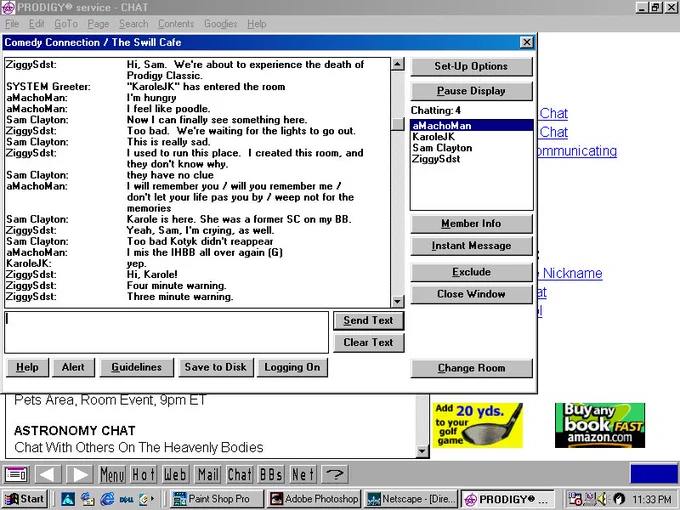Click the second quick launch icon beside Start
This screenshot has height=510, width=680.
coord(87,499)
